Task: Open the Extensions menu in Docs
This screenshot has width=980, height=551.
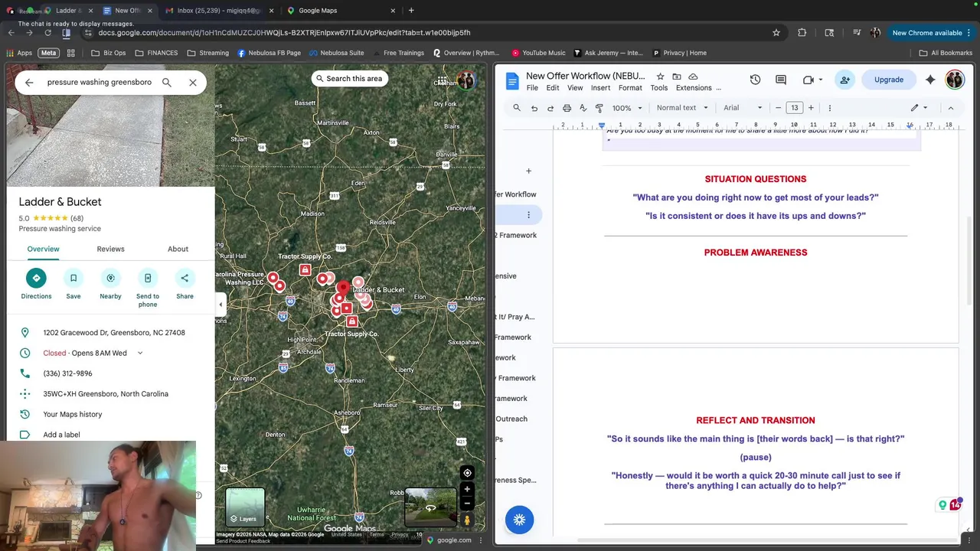Action: (x=694, y=88)
